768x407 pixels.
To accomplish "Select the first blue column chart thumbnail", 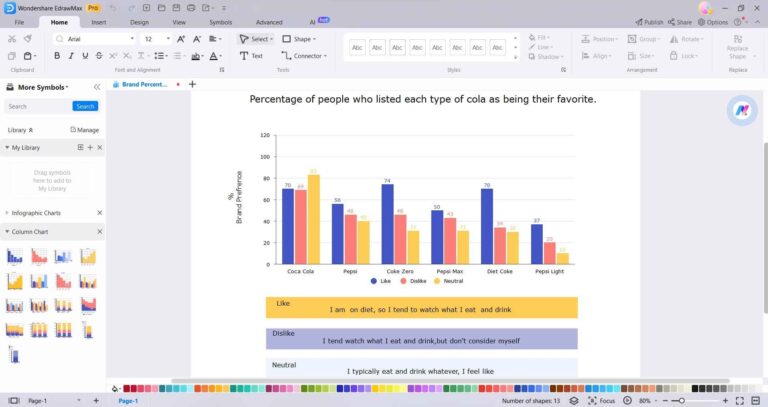I will pyautogui.click(x=15, y=256).
